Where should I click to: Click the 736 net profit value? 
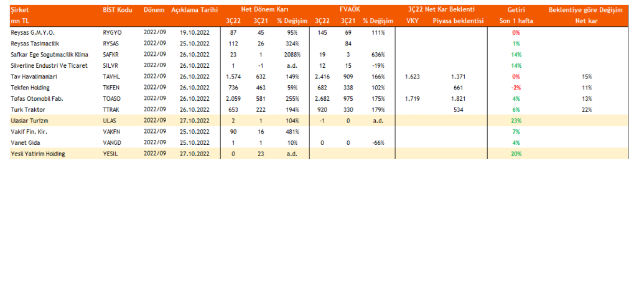point(234,88)
